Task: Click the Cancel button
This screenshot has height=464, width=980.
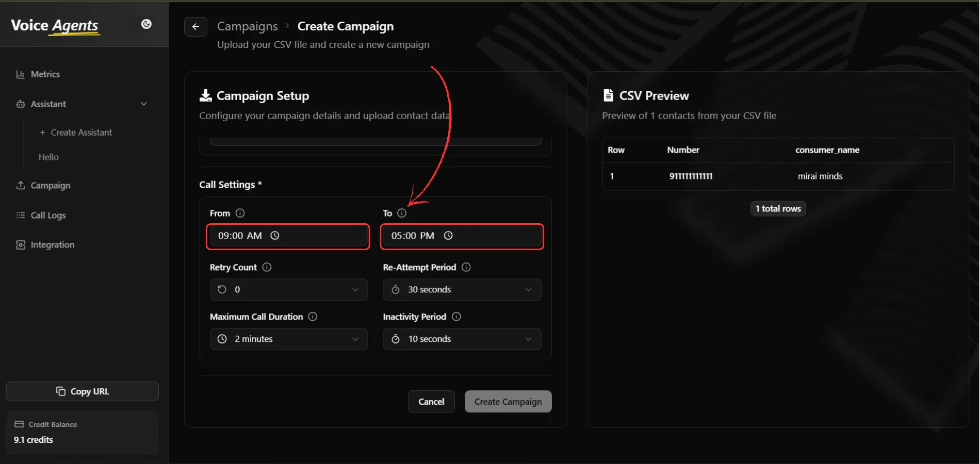Action: pyautogui.click(x=431, y=402)
